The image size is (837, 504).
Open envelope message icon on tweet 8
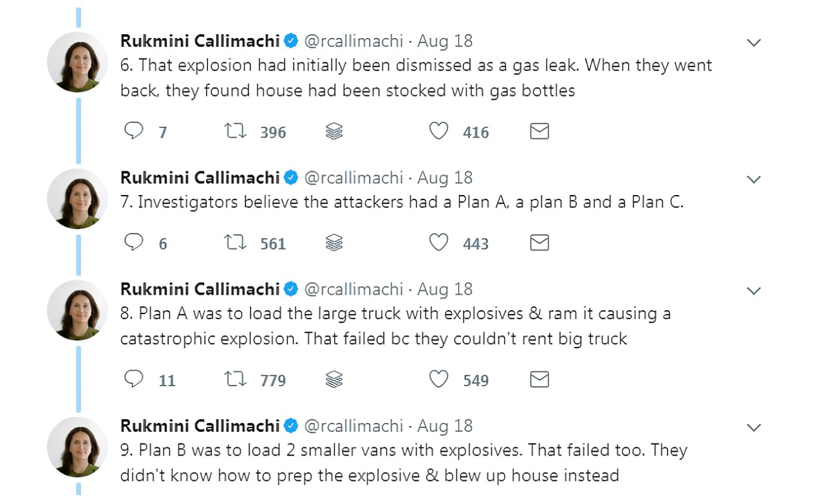[x=539, y=380]
